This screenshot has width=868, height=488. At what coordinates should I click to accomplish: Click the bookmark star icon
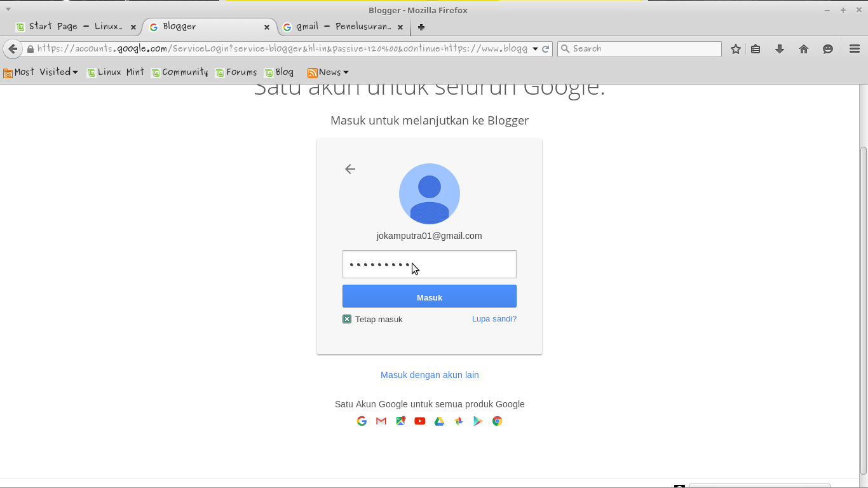[x=736, y=49]
